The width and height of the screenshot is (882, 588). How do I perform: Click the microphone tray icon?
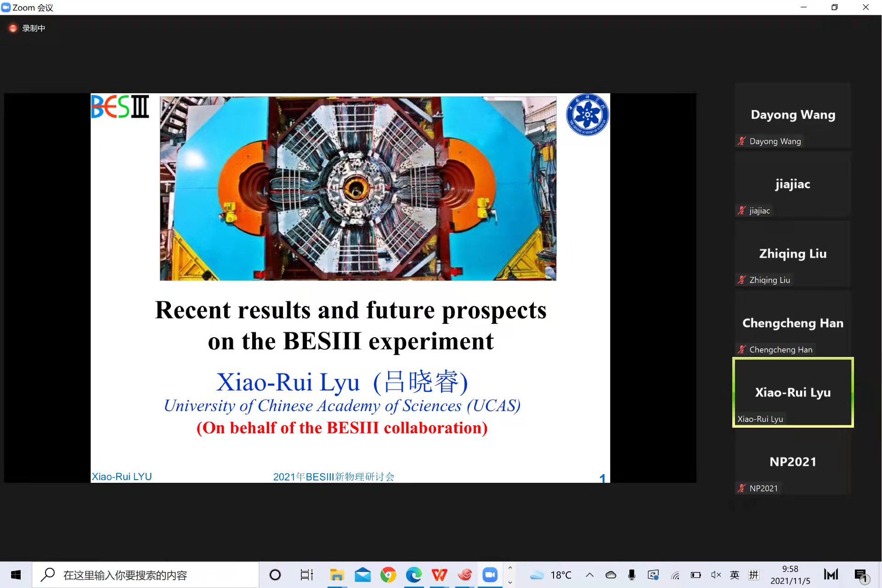click(632, 575)
